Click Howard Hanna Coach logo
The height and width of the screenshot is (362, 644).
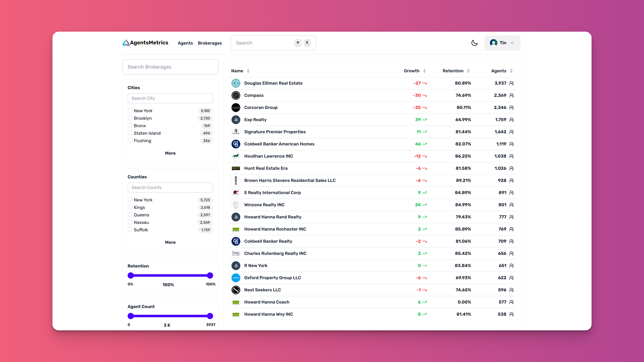(x=236, y=302)
